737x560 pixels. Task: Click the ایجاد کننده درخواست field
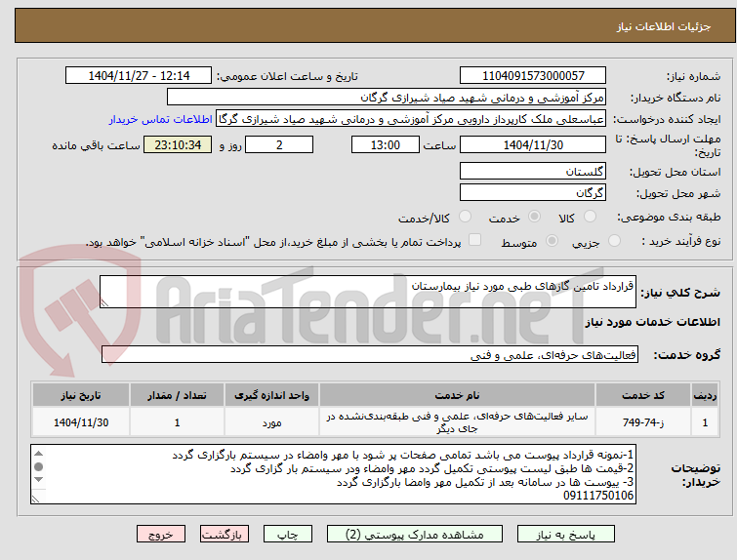[411, 119]
